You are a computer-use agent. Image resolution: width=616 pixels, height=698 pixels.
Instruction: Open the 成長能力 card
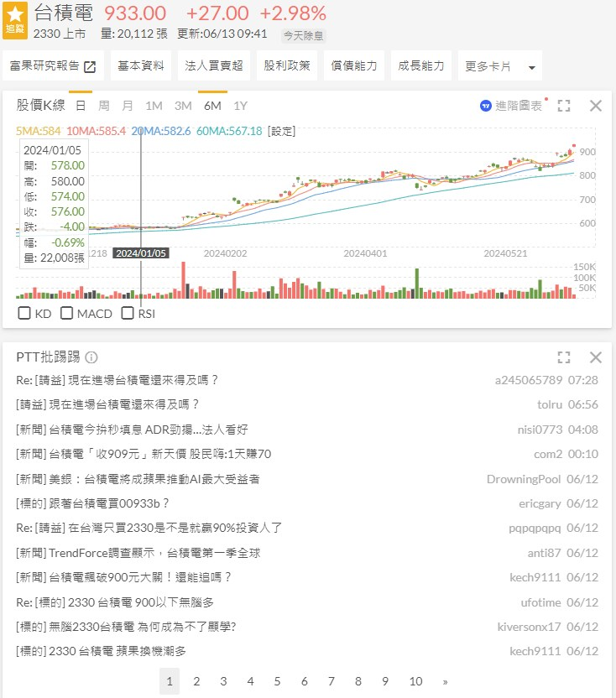point(421,66)
